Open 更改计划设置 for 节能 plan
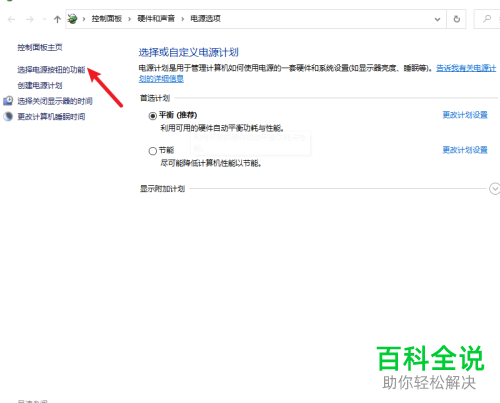 coord(465,150)
